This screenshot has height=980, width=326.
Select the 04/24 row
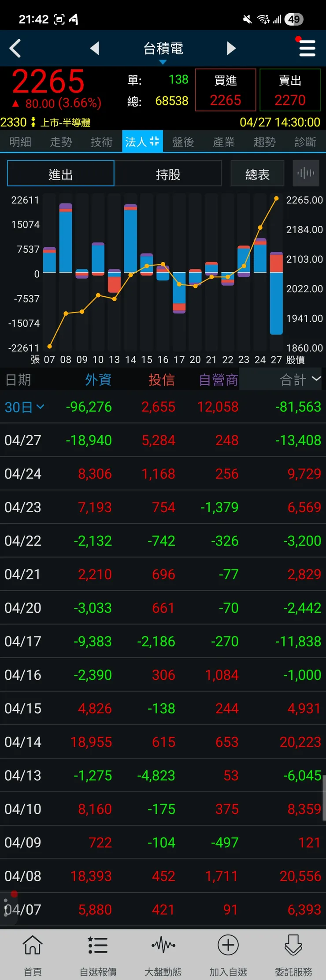coord(163,473)
